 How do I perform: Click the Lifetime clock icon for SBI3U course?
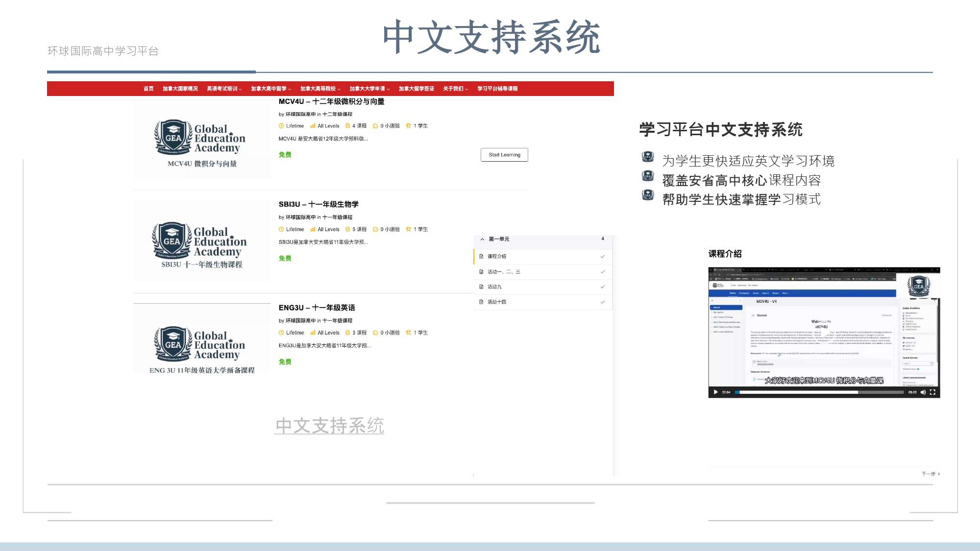pyautogui.click(x=281, y=229)
